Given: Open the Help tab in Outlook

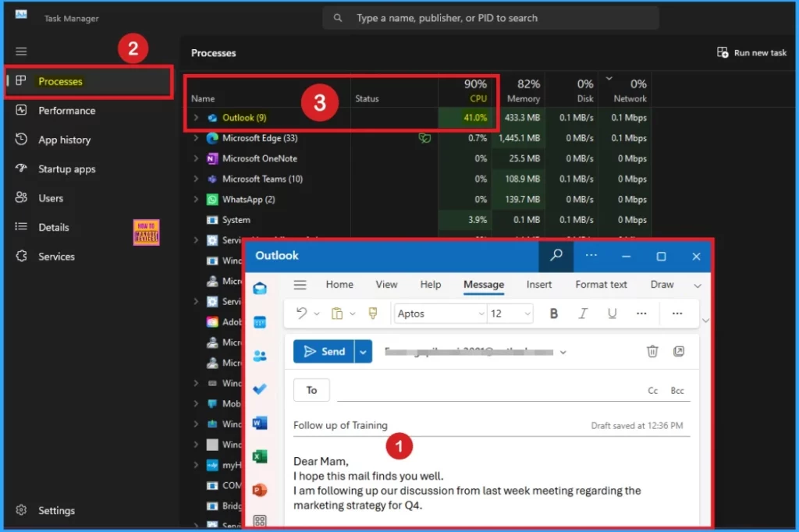Looking at the screenshot, I should tap(431, 285).
